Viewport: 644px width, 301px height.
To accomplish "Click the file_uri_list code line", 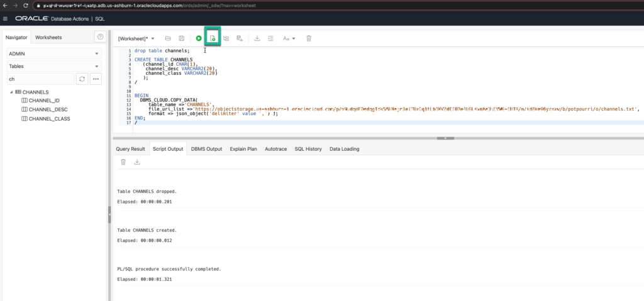I will coord(393,109).
